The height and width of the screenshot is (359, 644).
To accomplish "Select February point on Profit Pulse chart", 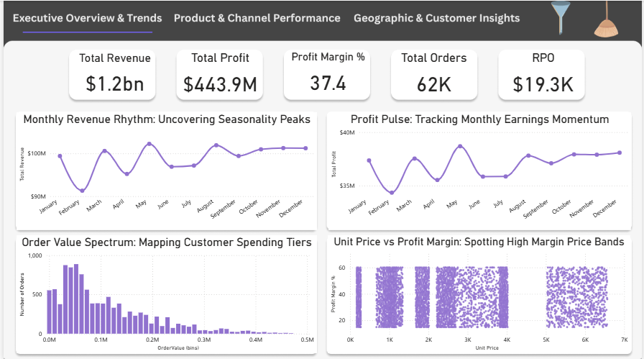I will pos(392,193).
